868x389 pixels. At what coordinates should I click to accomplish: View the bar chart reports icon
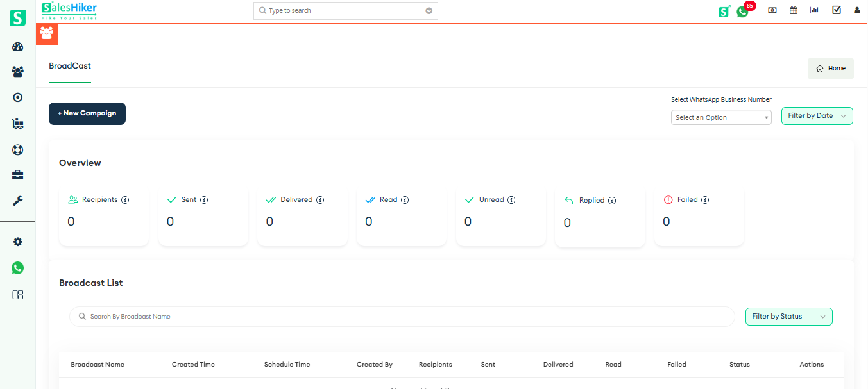tap(814, 10)
